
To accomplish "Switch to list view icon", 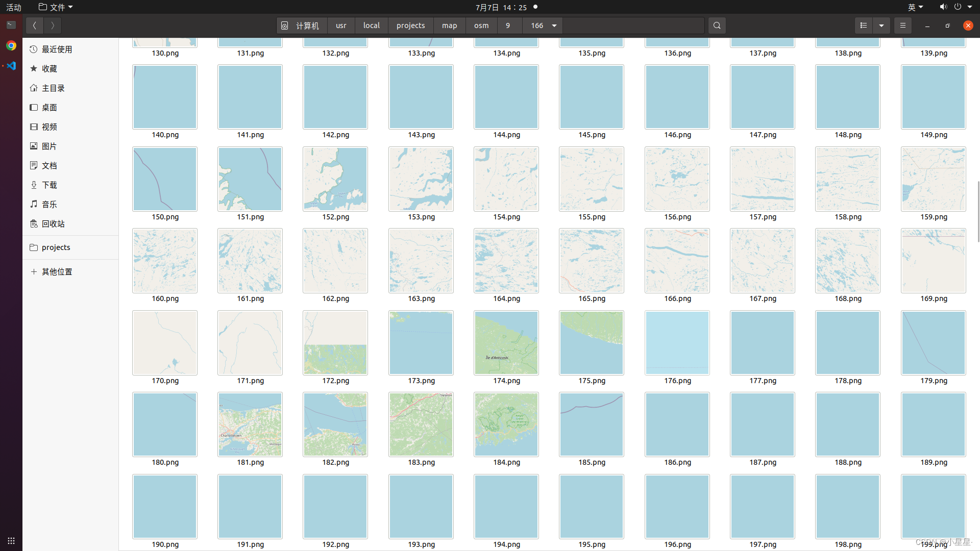I will point(864,26).
